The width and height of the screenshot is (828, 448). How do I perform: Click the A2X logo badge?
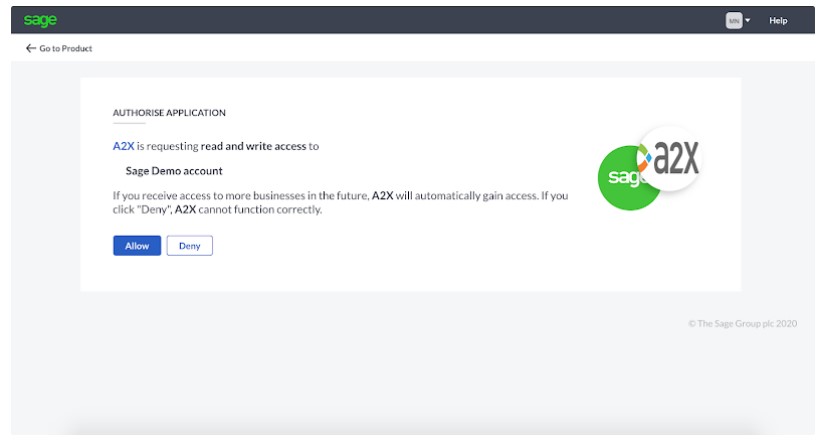[672, 160]
